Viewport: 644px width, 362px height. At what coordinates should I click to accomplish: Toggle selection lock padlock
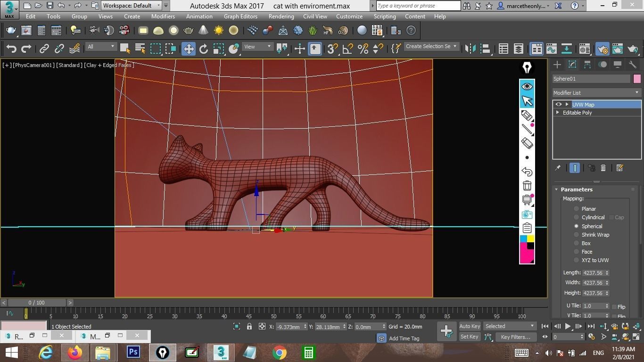(x=249, y=326)
